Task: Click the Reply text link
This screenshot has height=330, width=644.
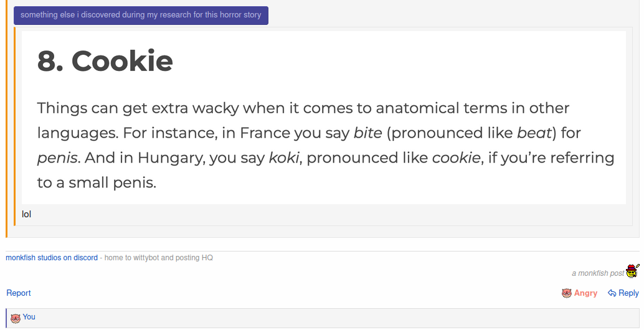Action: tap(628, 293)
